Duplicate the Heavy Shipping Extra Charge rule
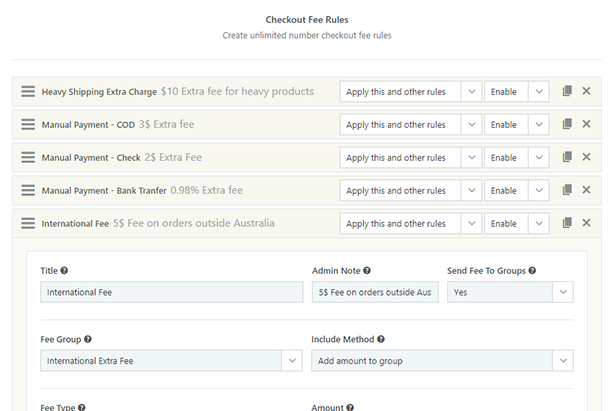Viewport: 616px width, 411px height. click(x=567, y=91)
